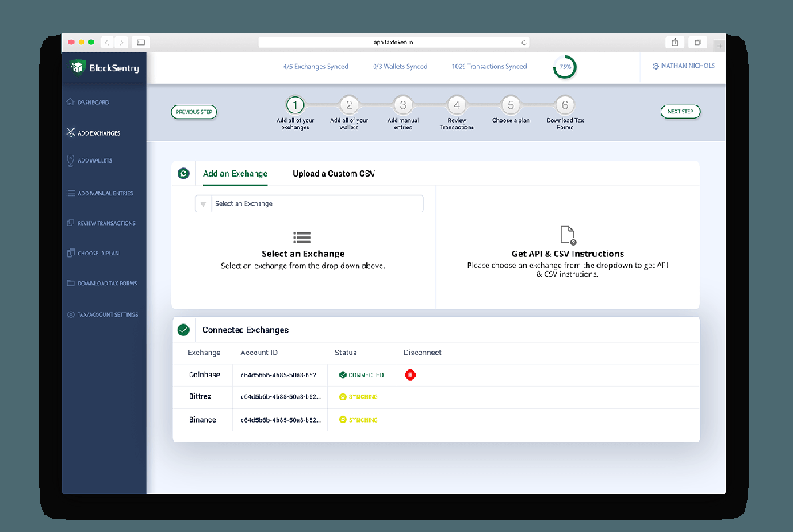Switch to the Add an Exchange tab
The height and width of the screenshot is (532, 793).
236,174
